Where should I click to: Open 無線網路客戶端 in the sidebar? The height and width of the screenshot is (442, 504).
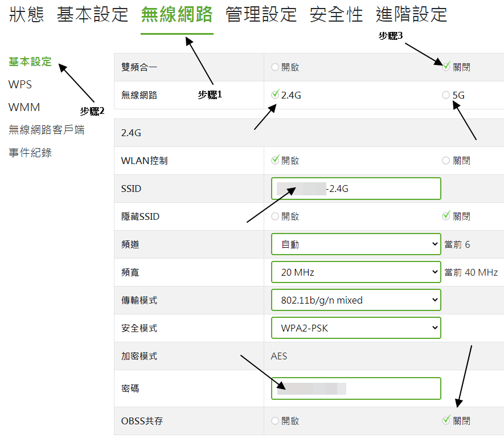46,130
